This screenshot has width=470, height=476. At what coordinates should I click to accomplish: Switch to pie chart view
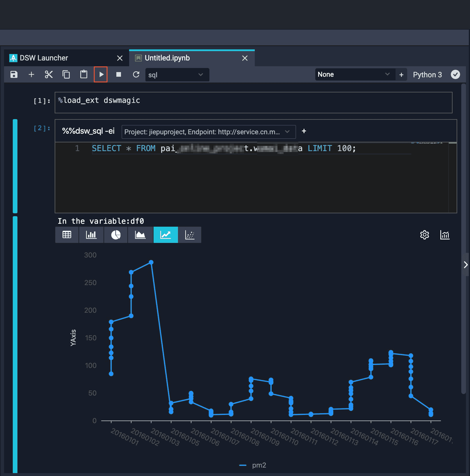click(x=116, y=235)
